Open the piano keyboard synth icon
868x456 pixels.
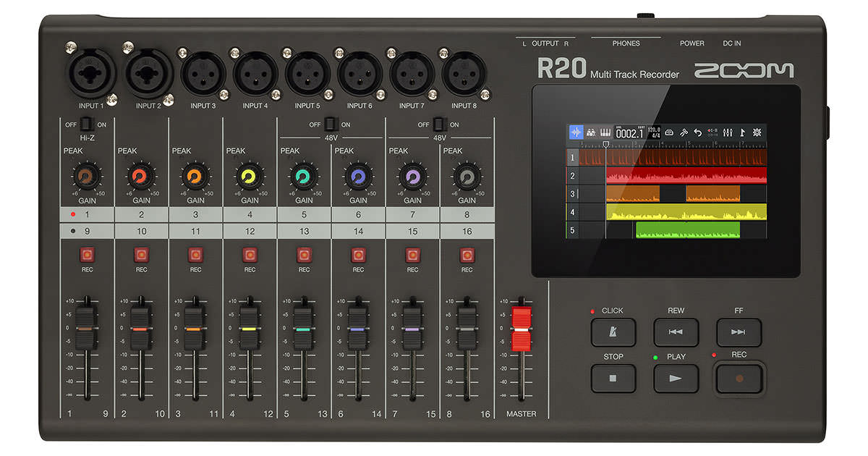605,132
